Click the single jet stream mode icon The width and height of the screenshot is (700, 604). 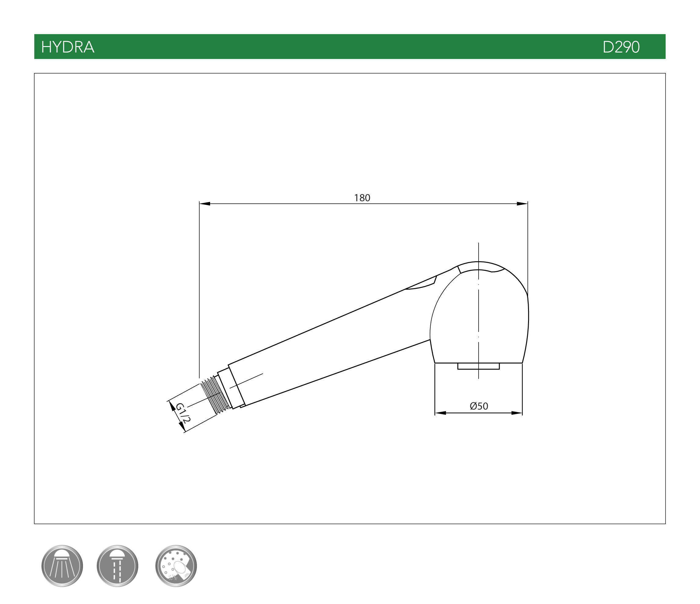pyautogui.click(x=117, y=566)
